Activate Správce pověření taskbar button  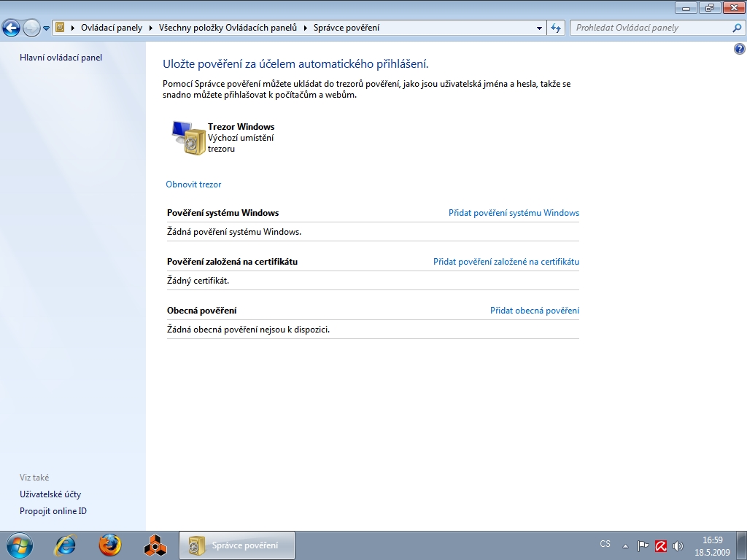(237, 545)
